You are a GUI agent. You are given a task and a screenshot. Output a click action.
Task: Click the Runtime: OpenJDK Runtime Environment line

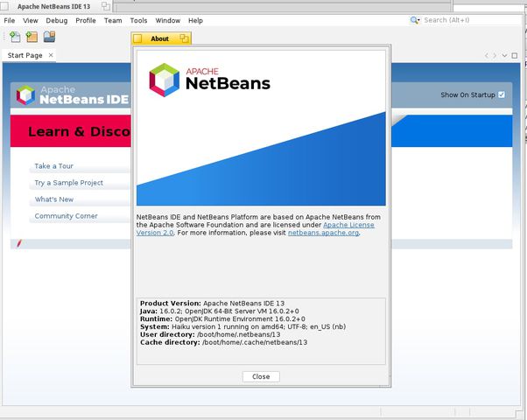[x=222, y=318]
